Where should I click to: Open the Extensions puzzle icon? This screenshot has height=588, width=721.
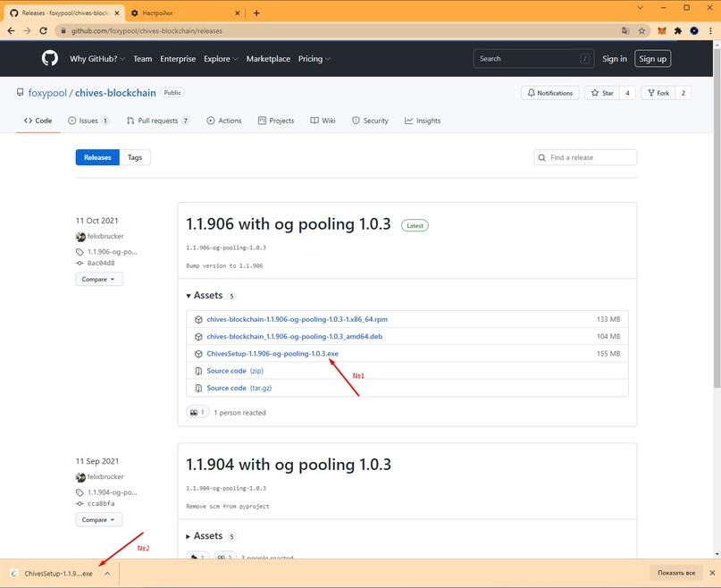pos(678,30)
